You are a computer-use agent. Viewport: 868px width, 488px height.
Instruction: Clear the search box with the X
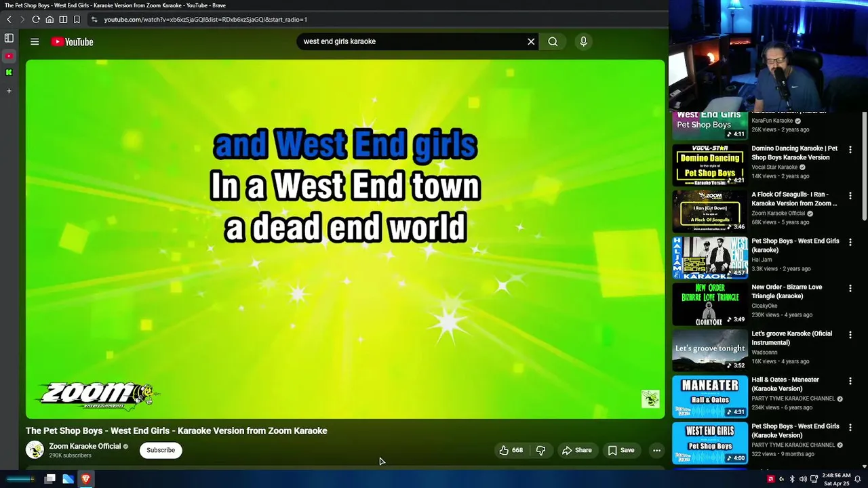click(531, 42)
